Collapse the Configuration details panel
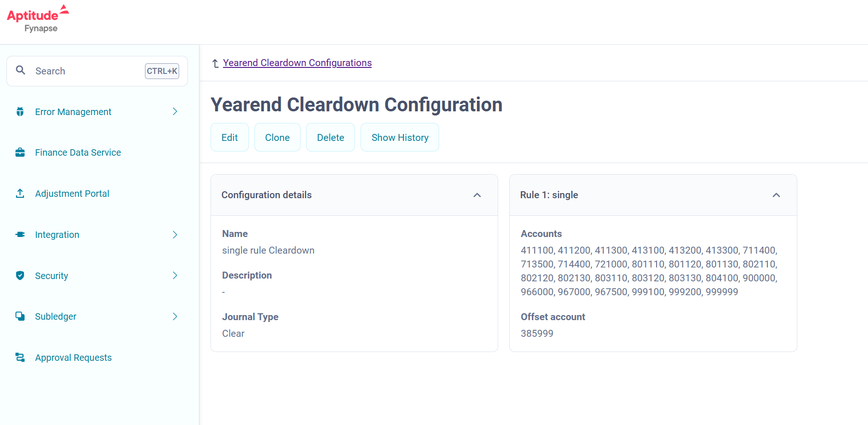The height and width of the screenshot is (425, 868). [x=477, y=195]
